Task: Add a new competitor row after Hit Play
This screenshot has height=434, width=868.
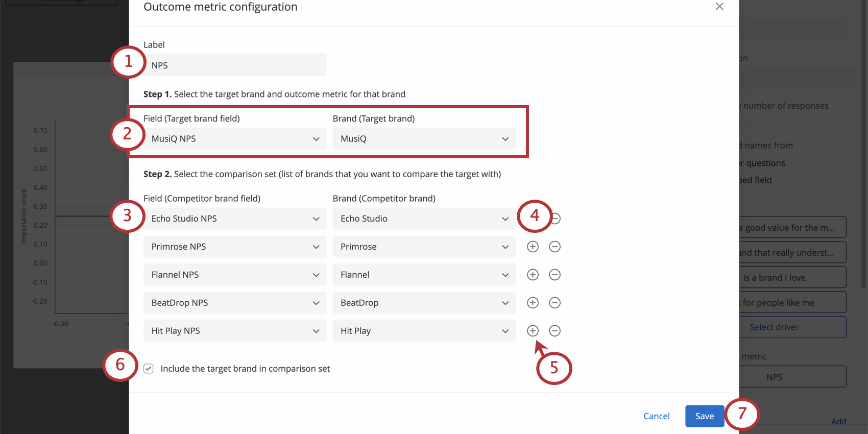Action: click(x=533, y=330)
